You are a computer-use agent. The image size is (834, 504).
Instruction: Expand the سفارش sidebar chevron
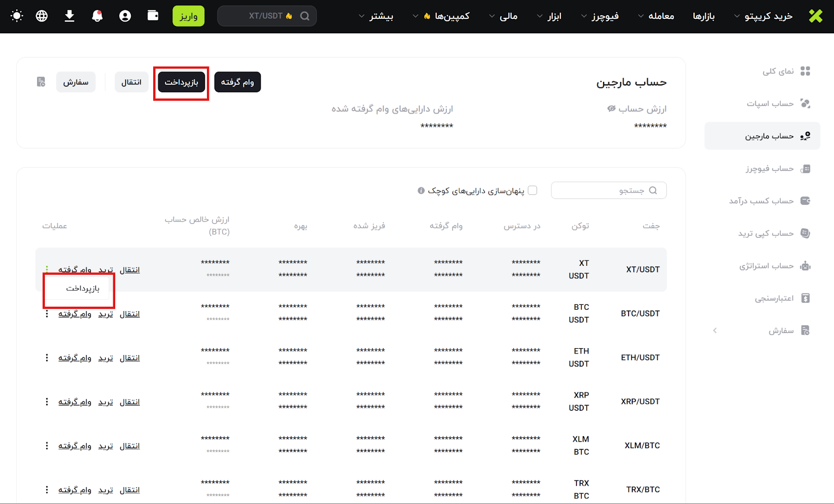715,330
